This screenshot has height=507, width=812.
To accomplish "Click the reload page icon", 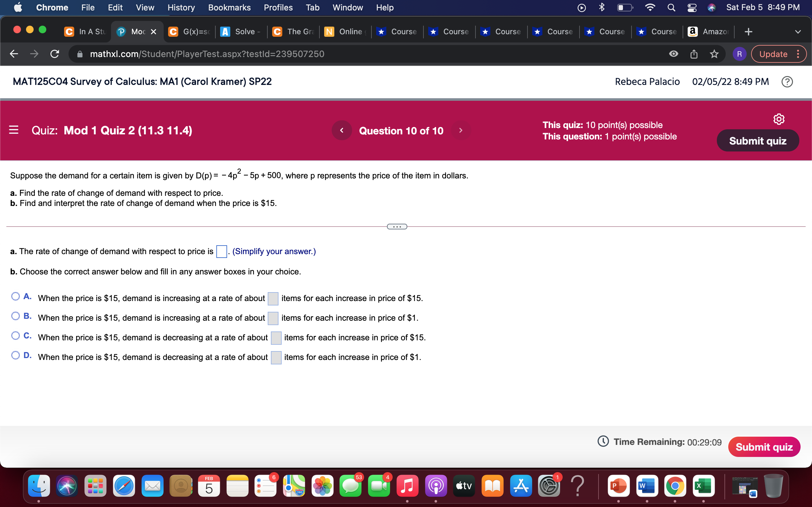I will coord(55,54).
